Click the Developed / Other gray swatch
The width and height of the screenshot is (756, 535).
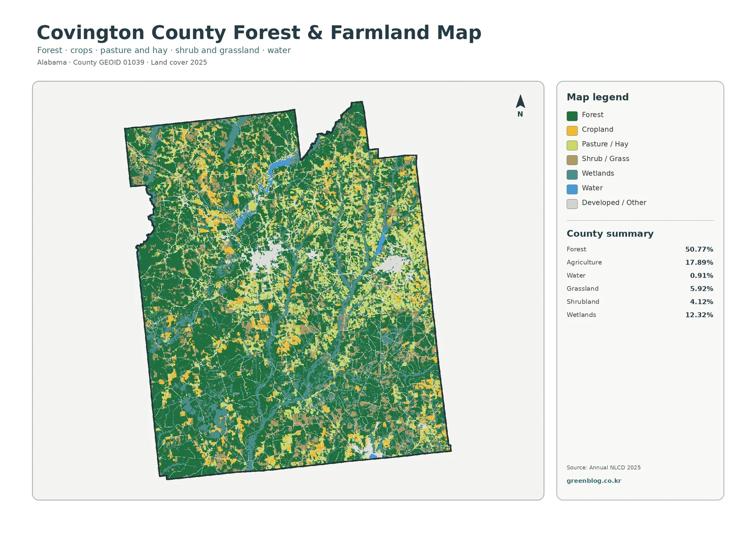point(572,204)
